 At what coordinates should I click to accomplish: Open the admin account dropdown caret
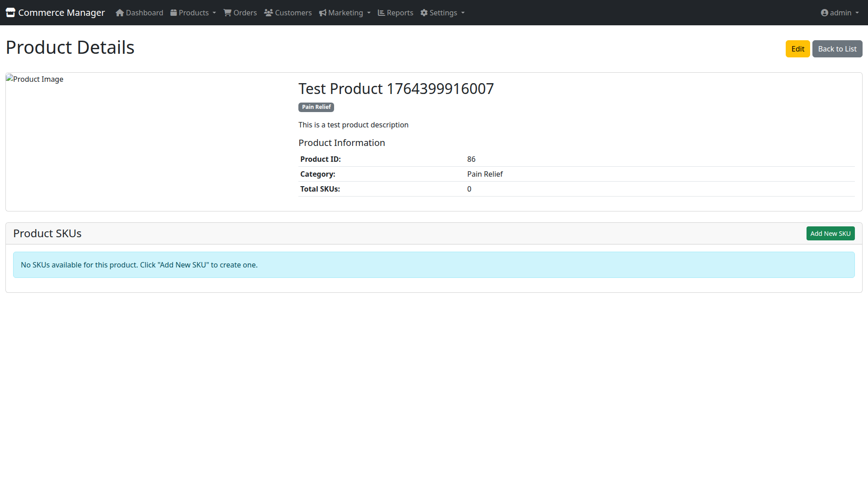857,13
